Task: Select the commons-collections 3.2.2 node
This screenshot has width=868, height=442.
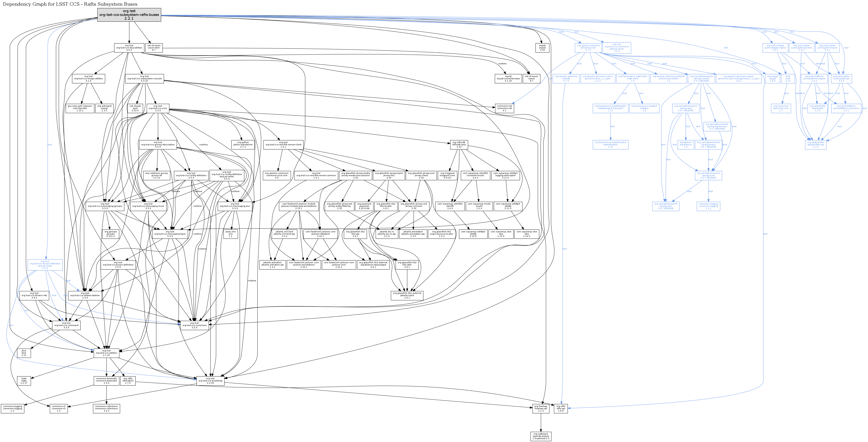Action: coord(106,409)
